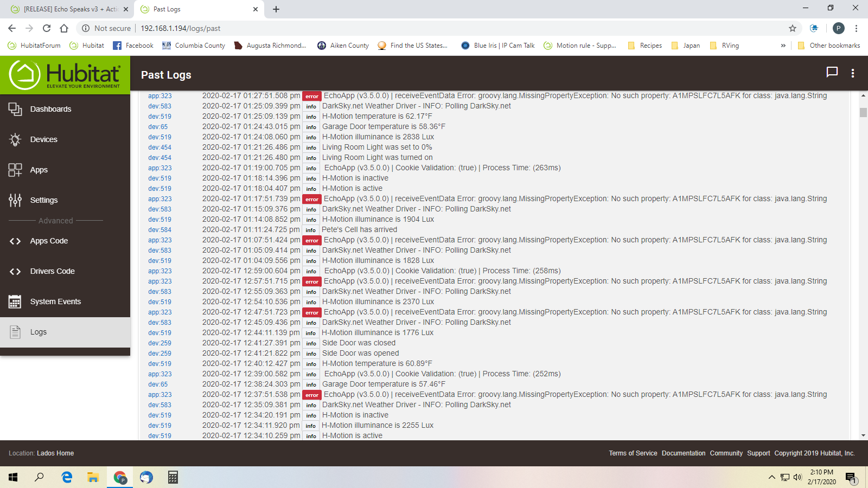The width and height of the screenshot is (868, 488).
Task: Click the Hubitat logo in sidebar
Action: tap(65, 75)
